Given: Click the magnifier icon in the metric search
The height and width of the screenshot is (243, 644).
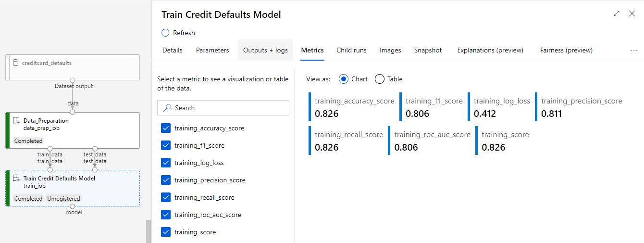Looking at the screenshot, I should click(168, 108).
